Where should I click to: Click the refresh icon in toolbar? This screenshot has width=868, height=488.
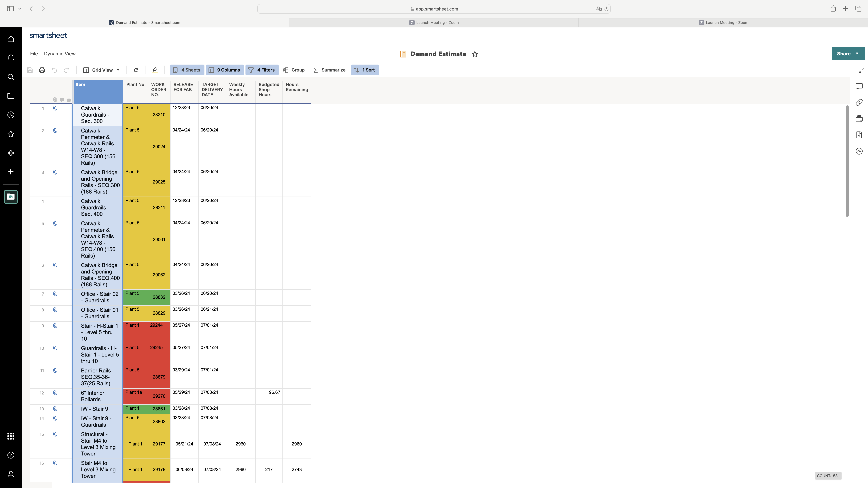[x=136, y=70]
